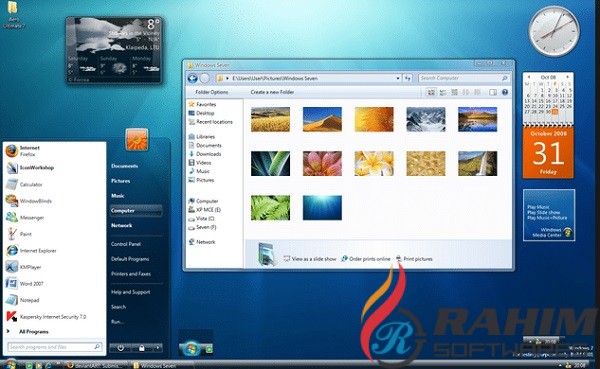Open Default Programs from Start menu
The width and height of the screenshot is (600, 369).
130,259
